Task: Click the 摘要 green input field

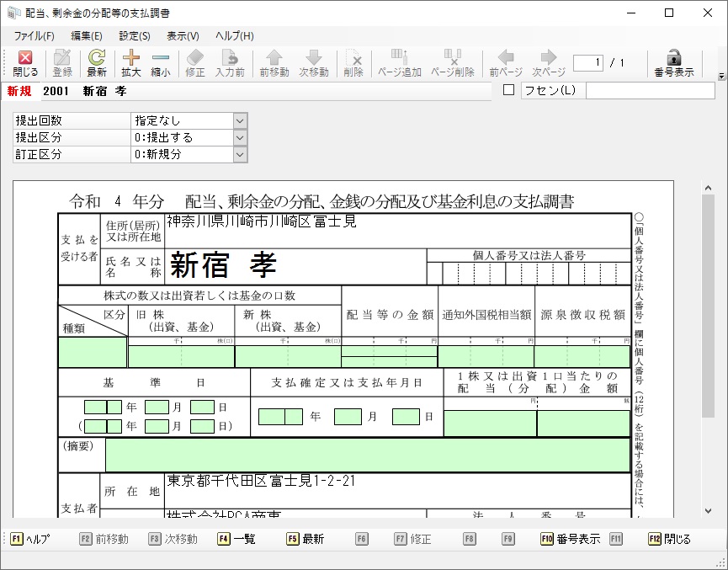Action: click(367, 455)
